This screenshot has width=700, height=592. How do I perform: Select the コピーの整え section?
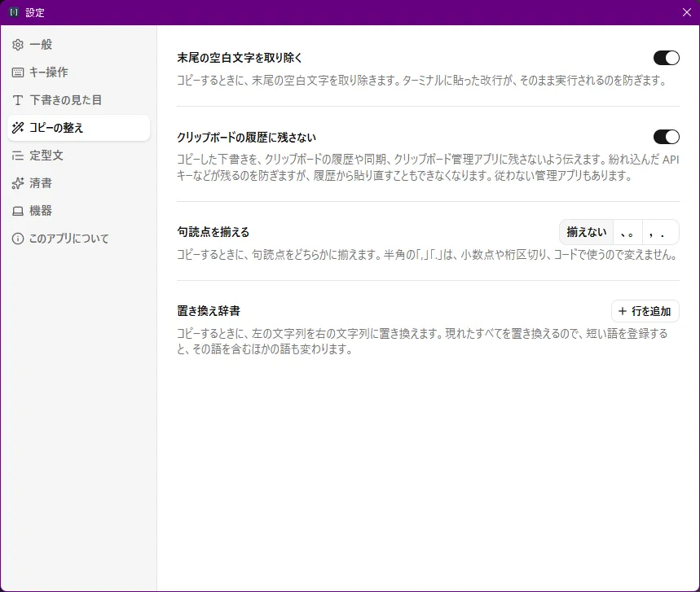pyautogui.click(x=78, y=128)
